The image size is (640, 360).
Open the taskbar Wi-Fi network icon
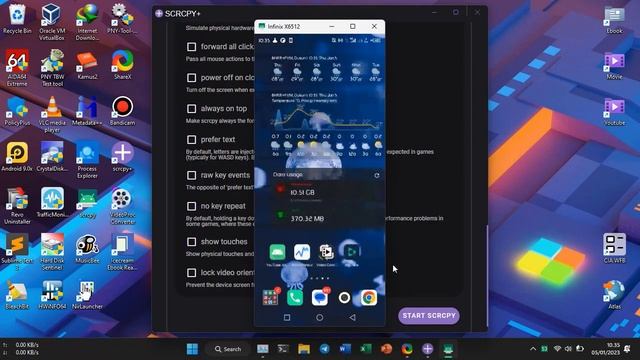pyautogui.click(x=557, y=349)
